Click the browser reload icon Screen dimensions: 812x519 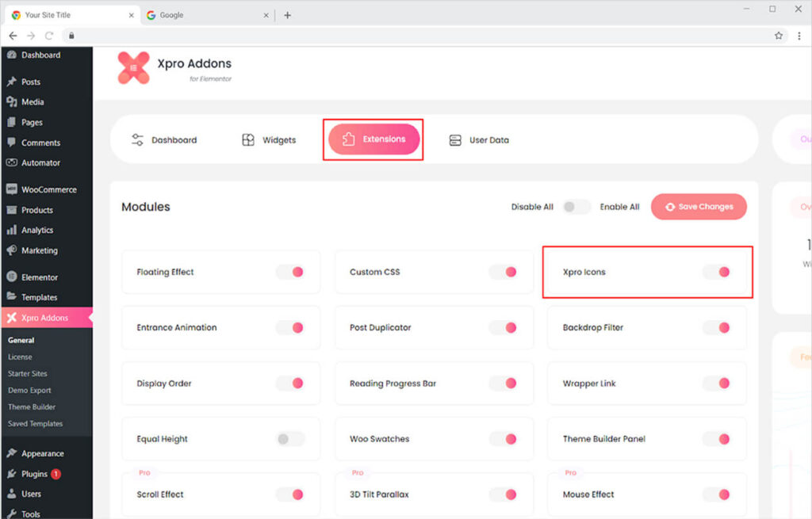49,36
